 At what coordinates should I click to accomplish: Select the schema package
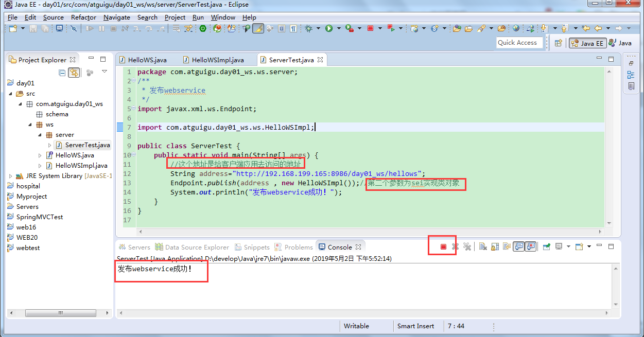point(52,114)
